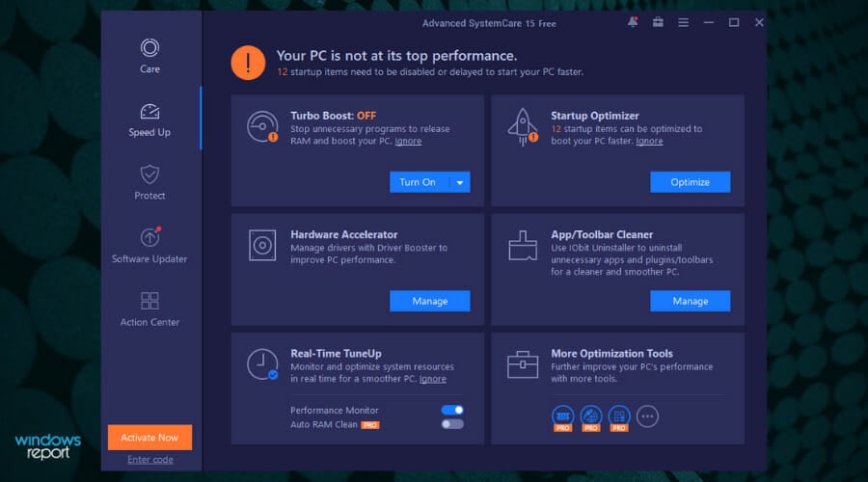This screenshot has height=482, width=868.
Task: Open the Action Center sidebar tab
Action: coord(149,308)
